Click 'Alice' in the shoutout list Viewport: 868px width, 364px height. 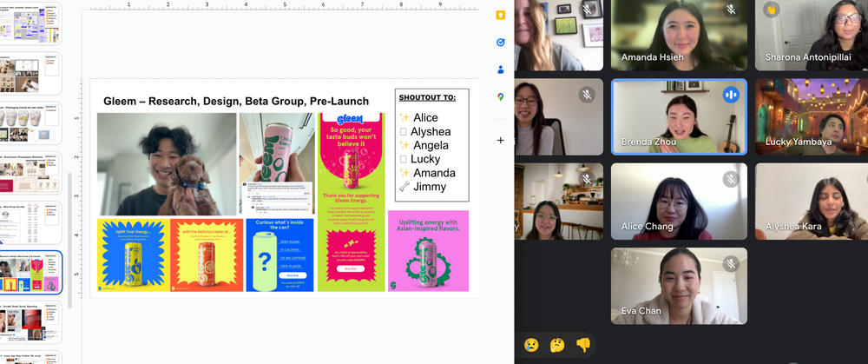(x=425, y=117)
